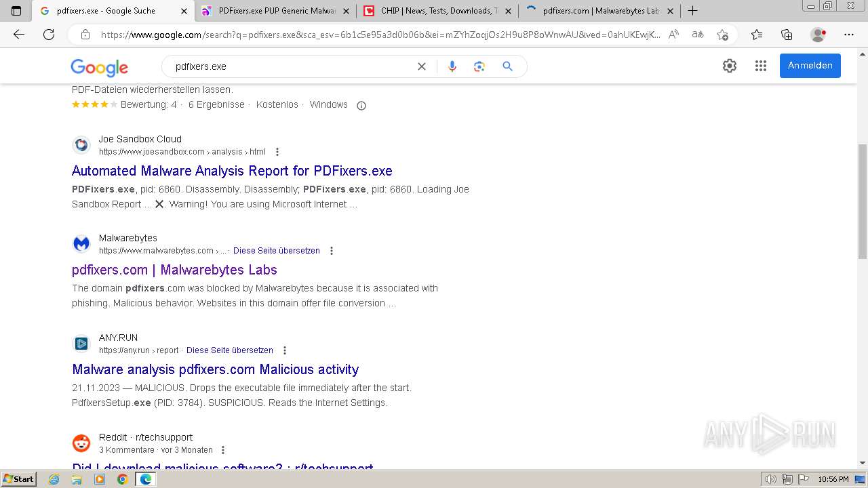Open the Read aloud icon in the address bar
This screenshot has height=488, width=868.
click(673, 35)
